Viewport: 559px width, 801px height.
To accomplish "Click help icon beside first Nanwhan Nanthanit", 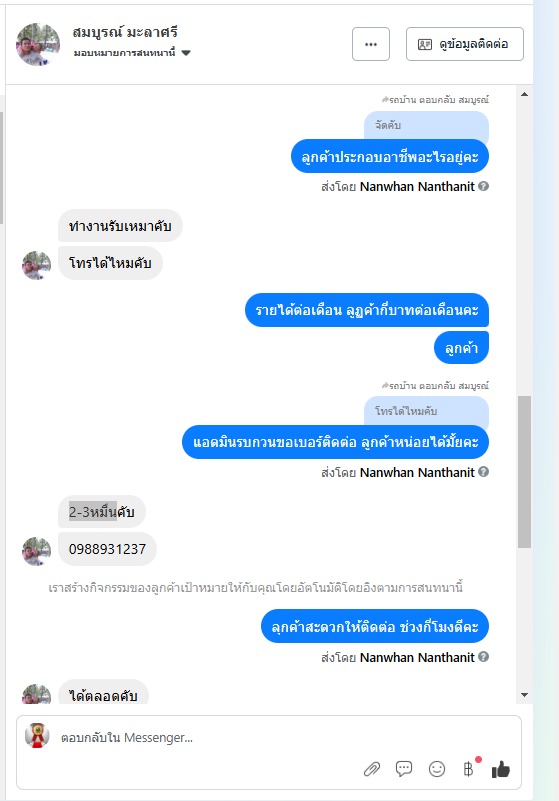I will click(483, 186).
